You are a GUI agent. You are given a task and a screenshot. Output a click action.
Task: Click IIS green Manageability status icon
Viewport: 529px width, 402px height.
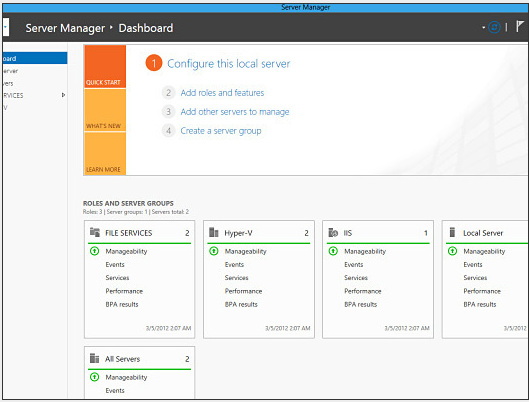[333, 251]
